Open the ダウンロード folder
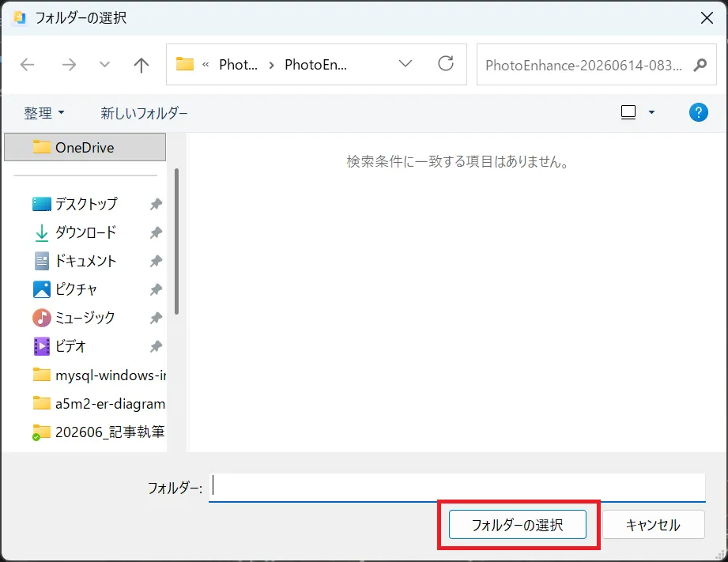 (x=85, y=232)
